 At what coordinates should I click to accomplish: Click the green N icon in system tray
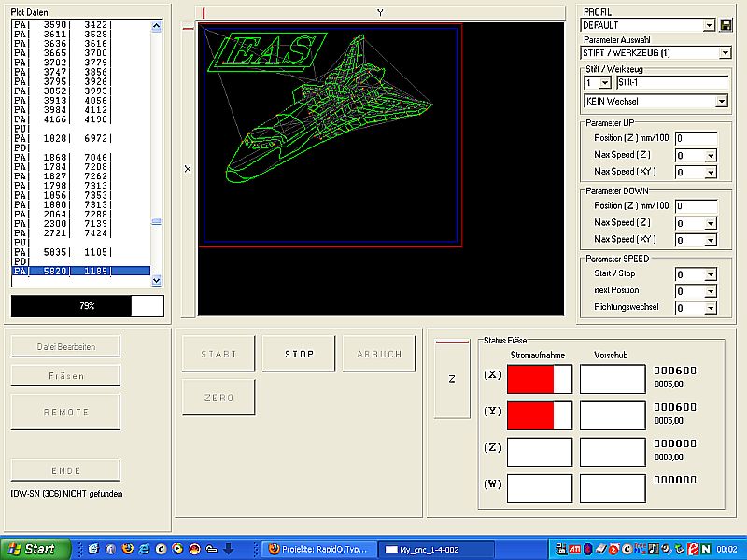[x=707, y=549]
